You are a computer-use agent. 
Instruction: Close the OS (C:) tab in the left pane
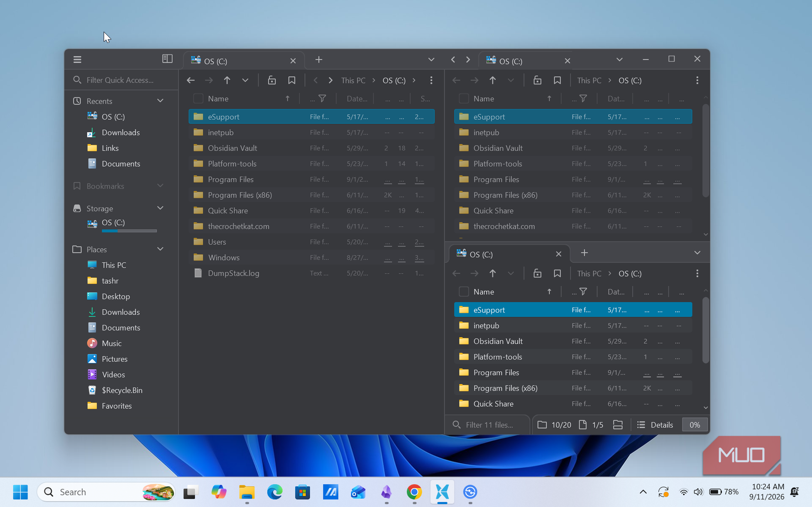pos(293,61)
